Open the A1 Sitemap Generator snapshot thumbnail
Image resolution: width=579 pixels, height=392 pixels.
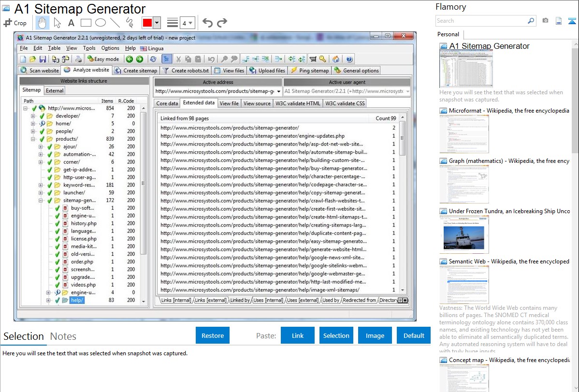466,70
